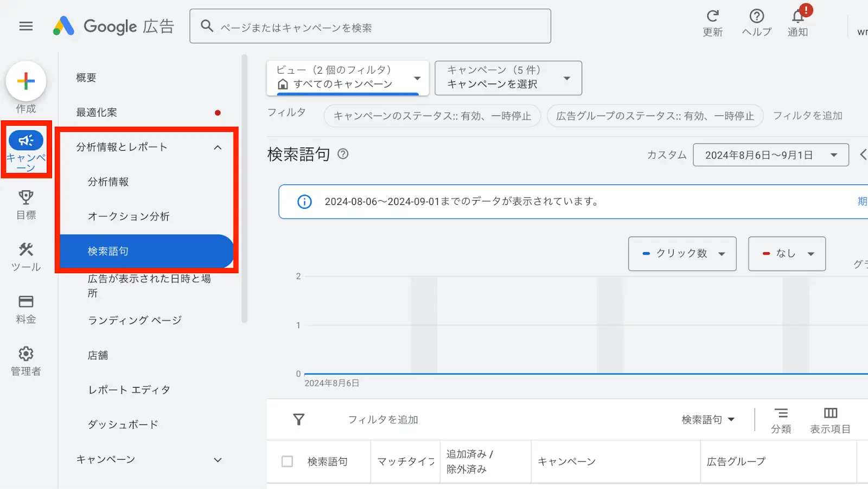Select オークション分析 in the side menu
The width and height of the screenshot is (868, 489).
(x=129, y=216)
